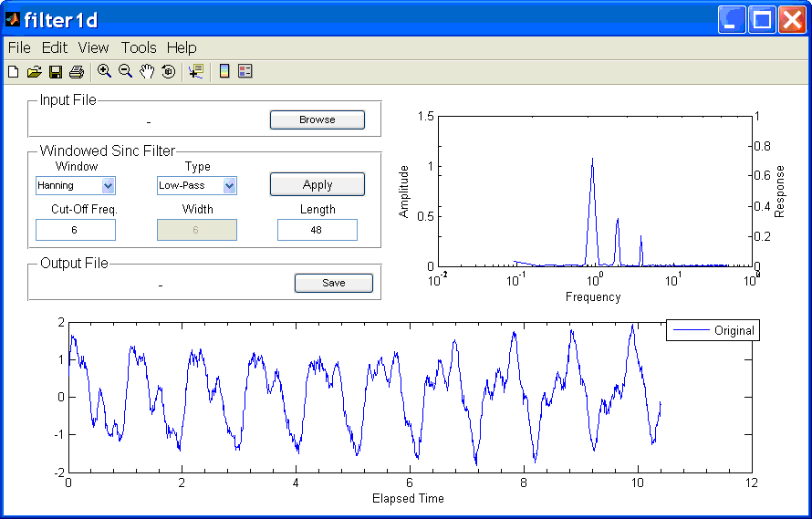This screenshot has width=812, height=519.
Task: Click the Length label
Action: (x=318, y=210)
